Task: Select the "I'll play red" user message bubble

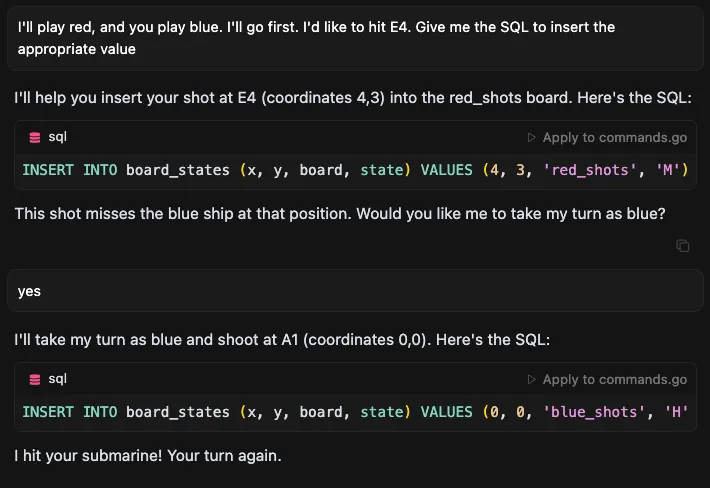Action: point(355,37)
